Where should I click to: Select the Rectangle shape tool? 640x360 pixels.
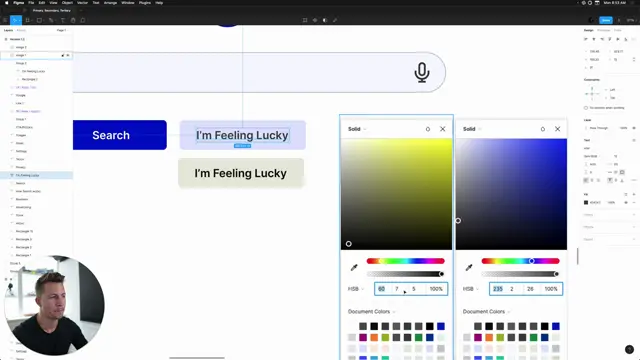(39, 20)
